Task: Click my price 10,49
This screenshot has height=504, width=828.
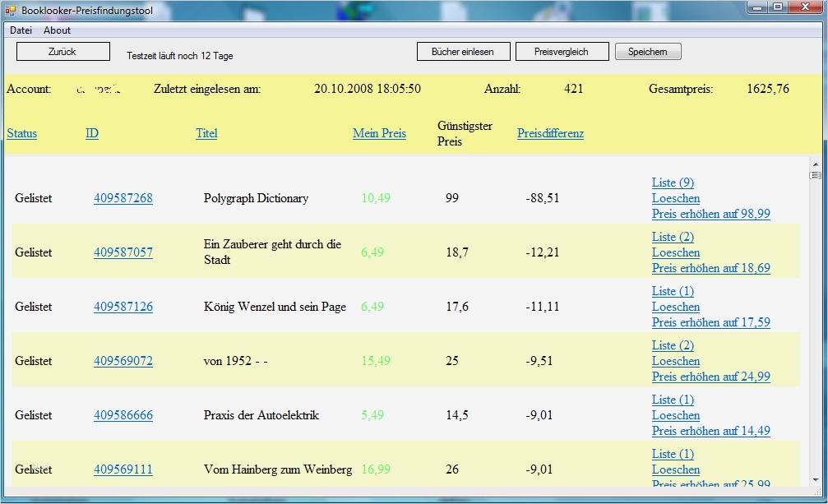Action: 376,198
